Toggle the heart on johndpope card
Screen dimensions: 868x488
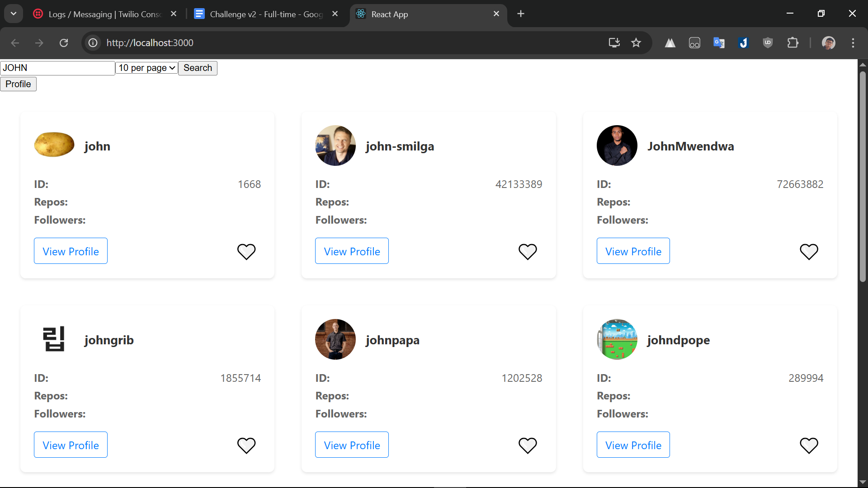(x=809, y=446)
